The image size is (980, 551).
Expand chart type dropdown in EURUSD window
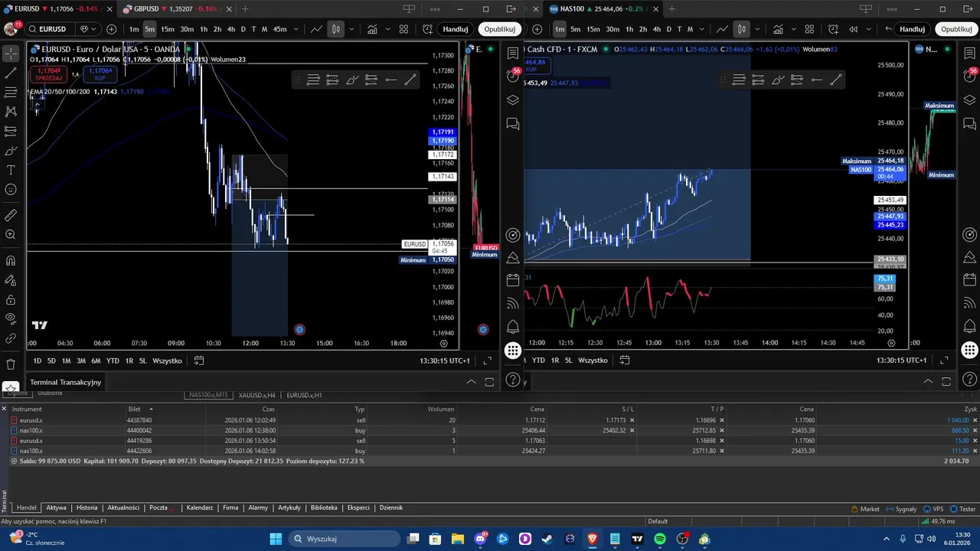click(x=351, y=29)
